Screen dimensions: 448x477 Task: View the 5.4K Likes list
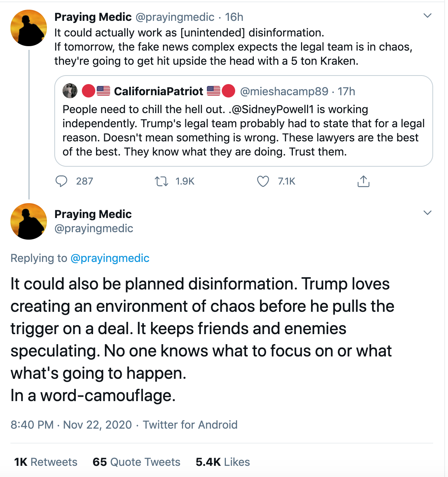[223, 462]
